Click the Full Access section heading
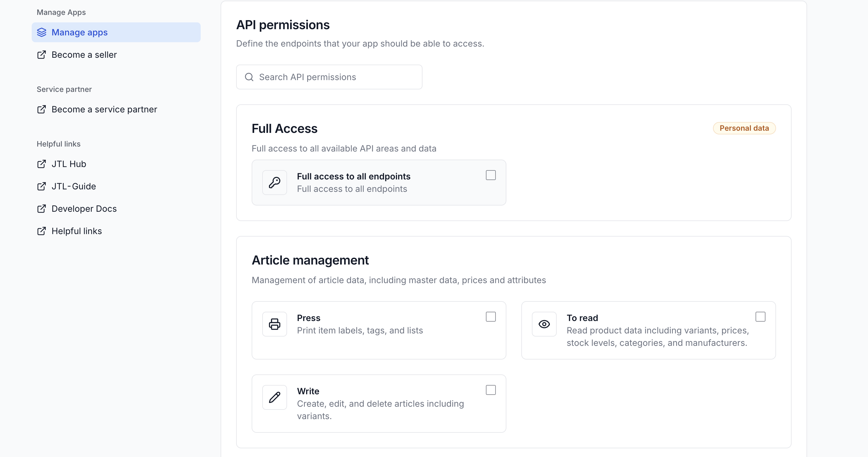The height and width of the screenshot is (457, 868). coord(284,129)
